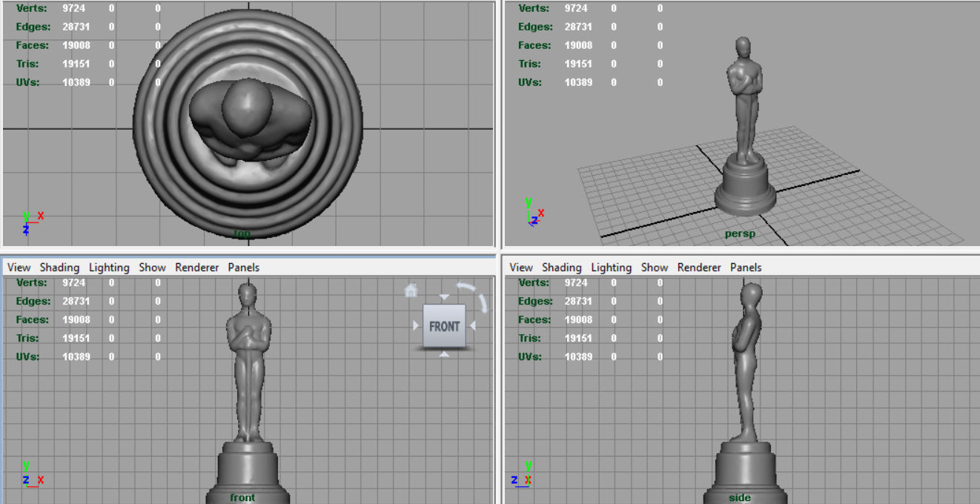Image resolution: width=980 pixels, height=504 pixels.
Task: Click the 'side' viewport name label
Action: pos(740,497)
